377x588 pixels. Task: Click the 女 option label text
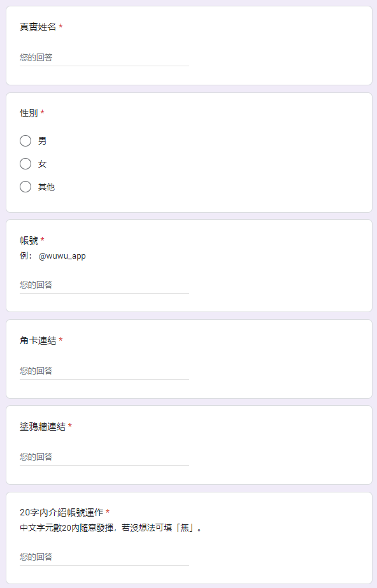click(x=42, y=164)
